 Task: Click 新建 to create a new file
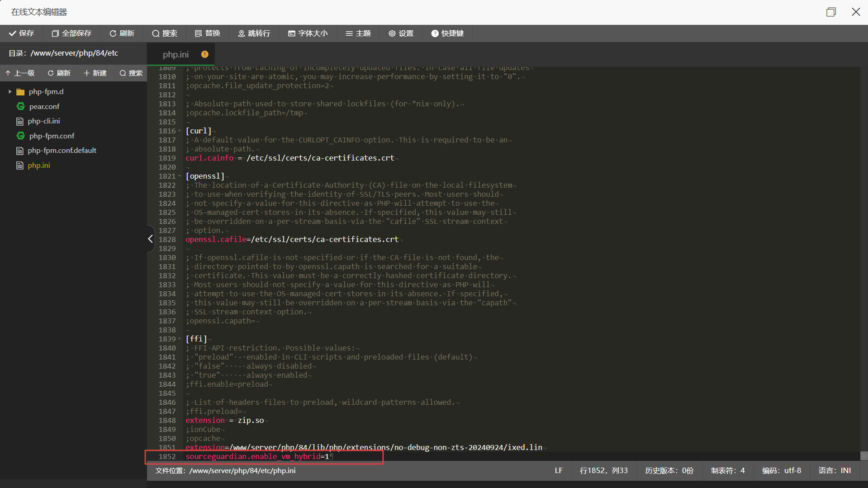[95, 73]
